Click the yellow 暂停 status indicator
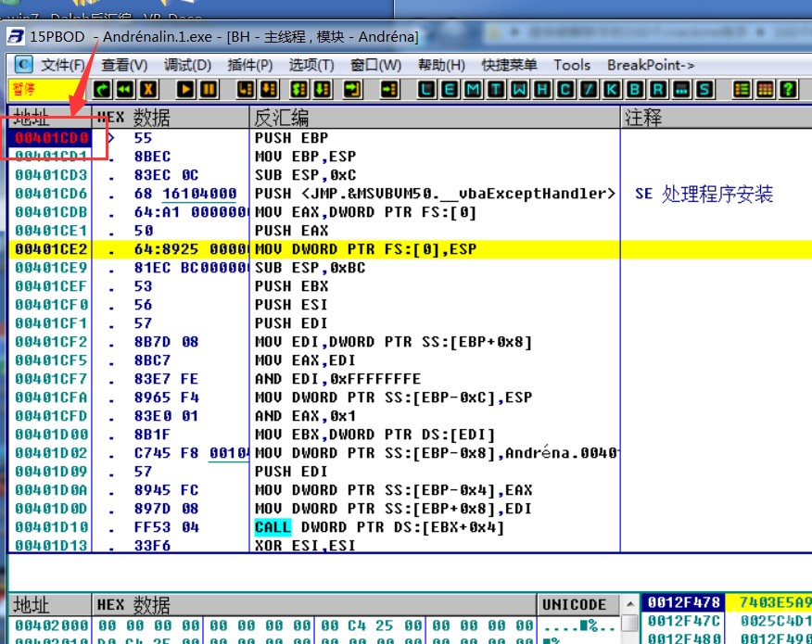 pos(46,90)
